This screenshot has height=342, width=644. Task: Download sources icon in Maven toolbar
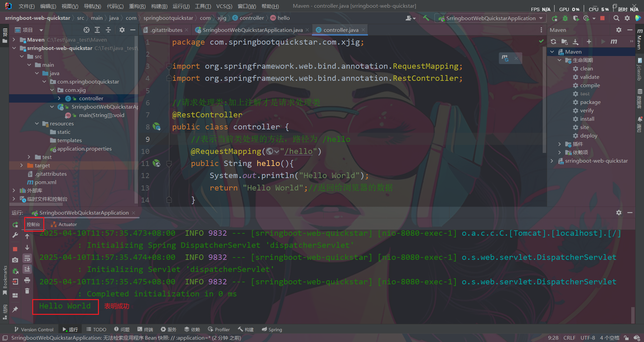click(576, 42)
